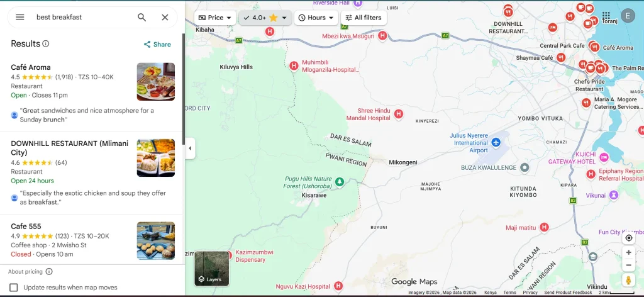This screenshot has width=644, height=297.
Task: Click the BUZA KWALULENGE grey marker
Action: pos(525,167)
